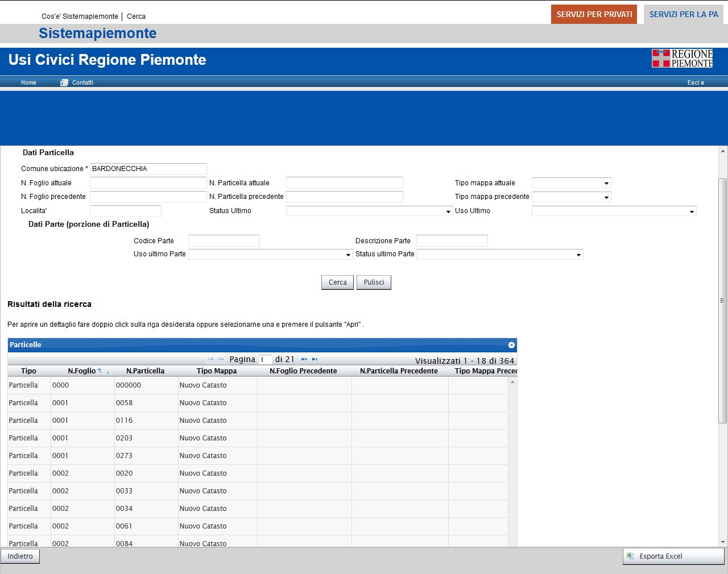Switch to Servizi per Privati tab
The image size is (728, 574).
[x=594, y=14]
